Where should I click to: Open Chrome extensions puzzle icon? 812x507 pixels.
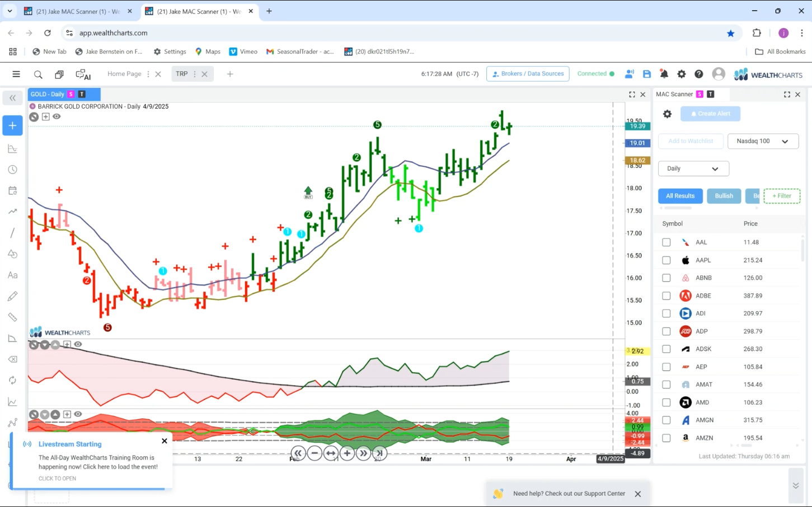(x=757, y=33)
